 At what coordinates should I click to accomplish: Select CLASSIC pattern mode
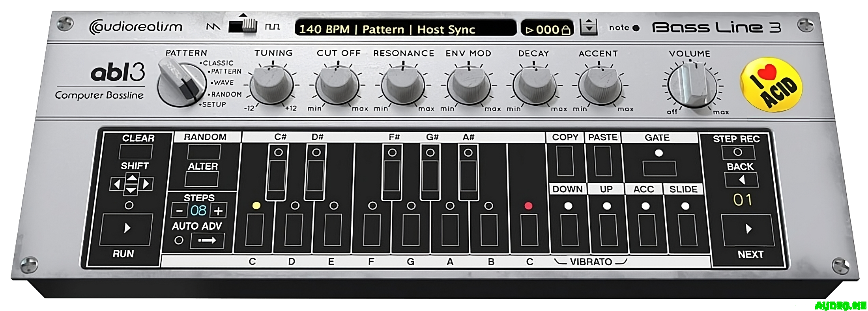tap(217, 63)
